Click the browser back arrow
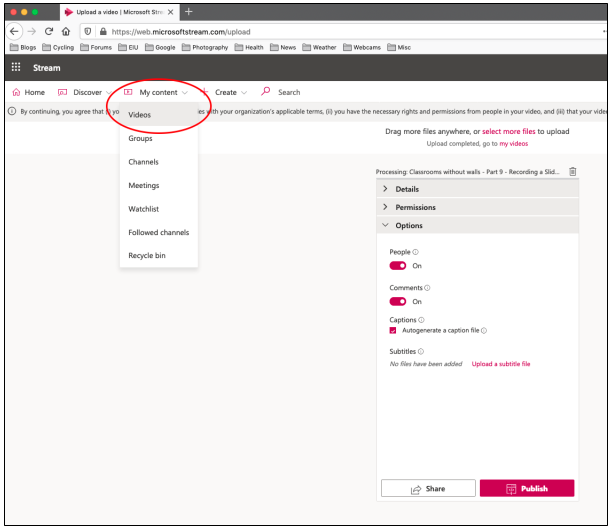611x530 pixels. (x=14, y=31)
